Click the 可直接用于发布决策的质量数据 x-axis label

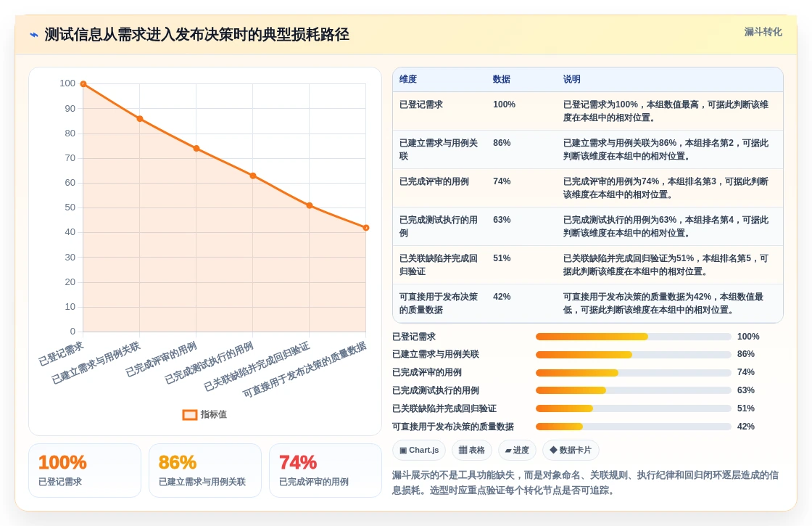[x=305, y=370]
